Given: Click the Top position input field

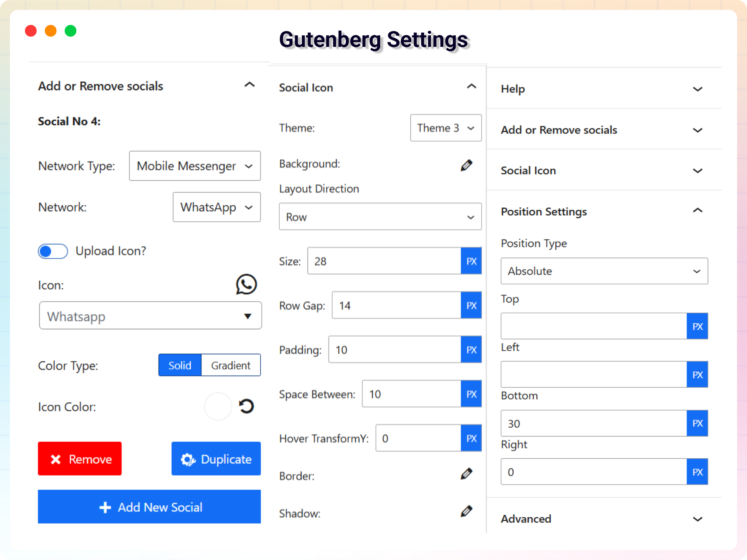Looking at the screenshot, I should 592,326.
